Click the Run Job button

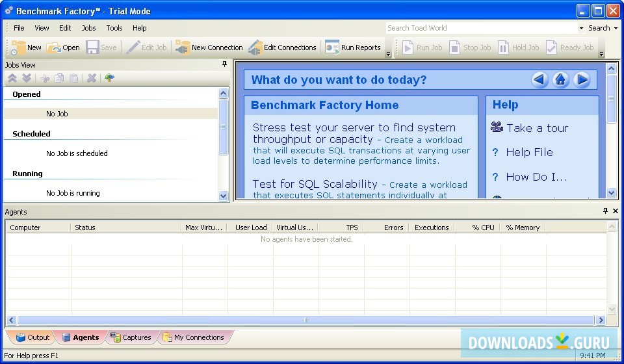pyautogui.click(x=422, y=47)
